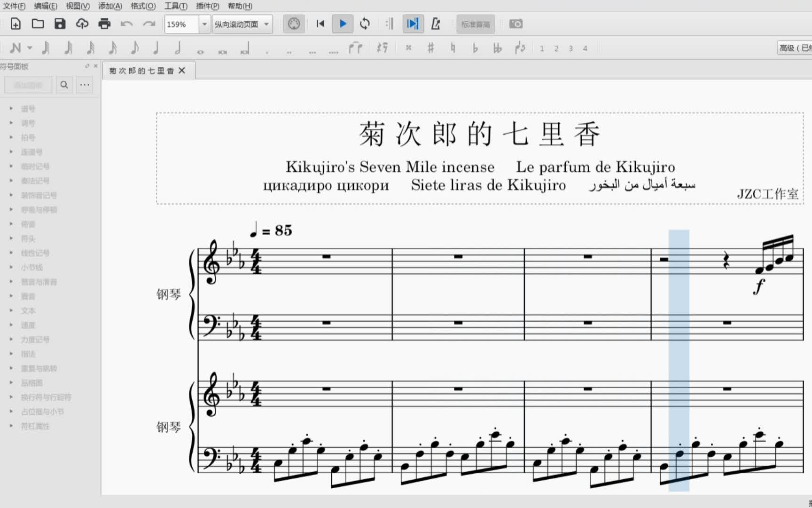This screenshot has height=508, width=812.
Task: Open the zoom percentage dropdown
Action: coord(204,24)
